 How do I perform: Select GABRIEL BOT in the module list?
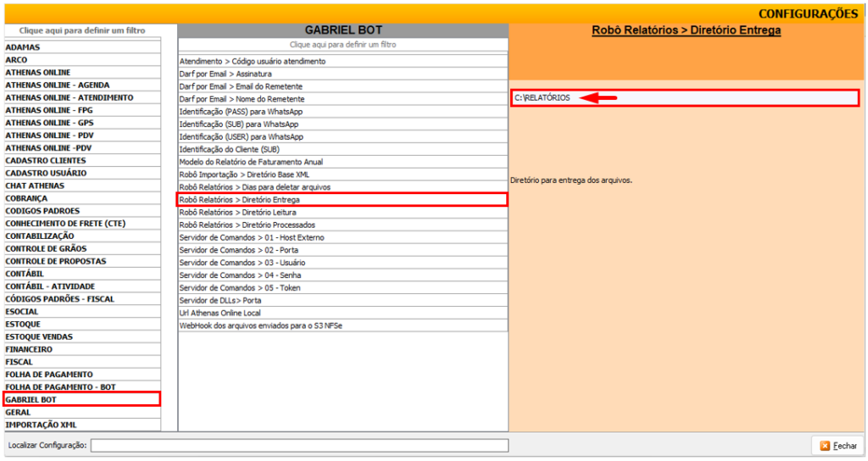click(x=81, y=399)
